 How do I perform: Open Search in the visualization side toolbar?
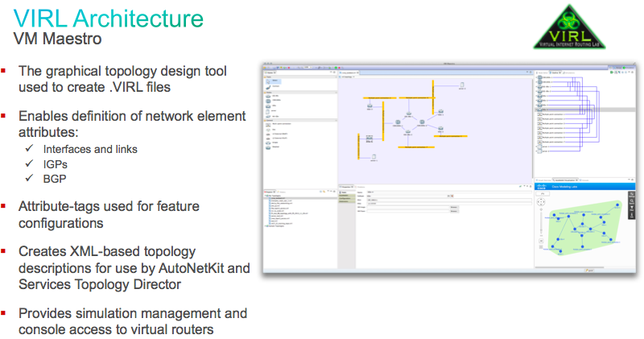point(632,201)
